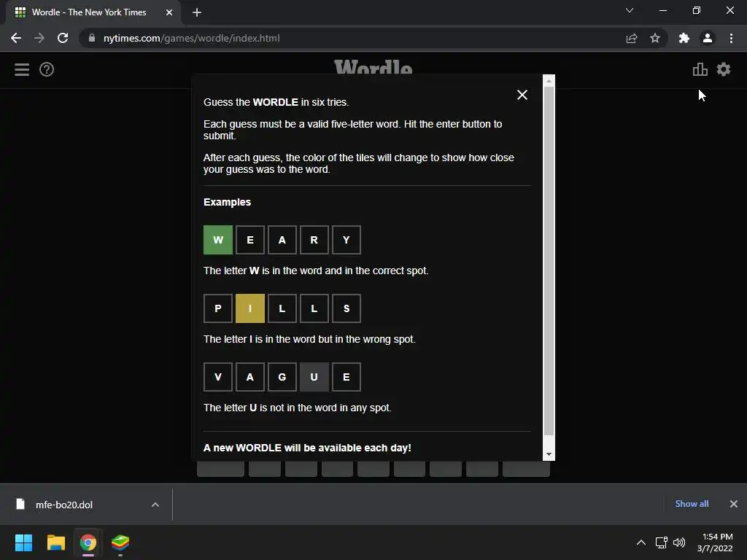747x560 pixels.
Task: Open a new browser tab
Action: [197, 12]
